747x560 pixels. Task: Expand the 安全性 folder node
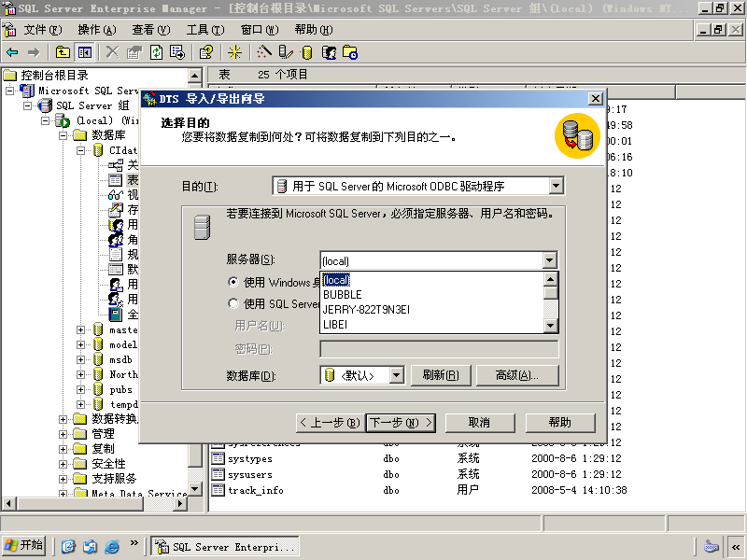point(63,464)
